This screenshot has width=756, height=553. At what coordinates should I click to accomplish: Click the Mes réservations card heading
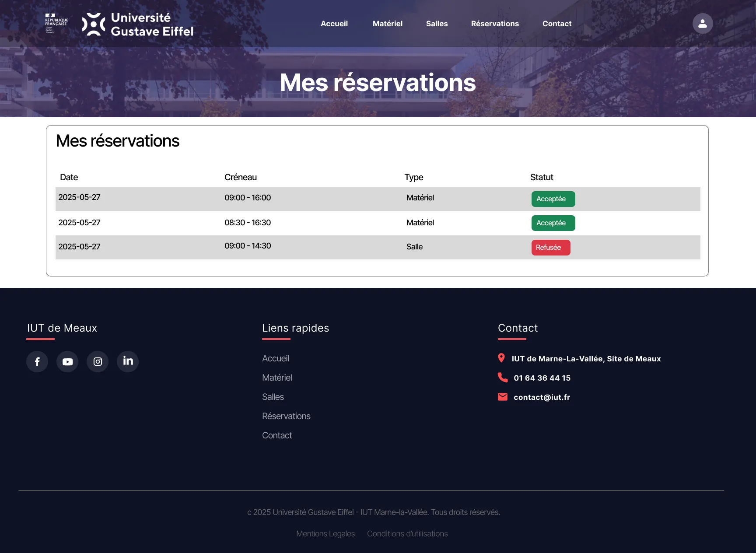pyautogui.click(x=118, y=141)
